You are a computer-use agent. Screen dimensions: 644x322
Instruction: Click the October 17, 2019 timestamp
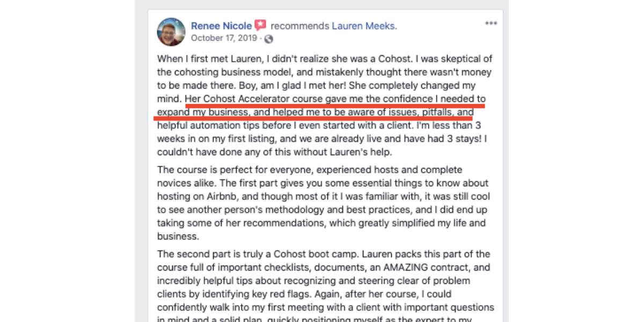[x=224, y=38]
